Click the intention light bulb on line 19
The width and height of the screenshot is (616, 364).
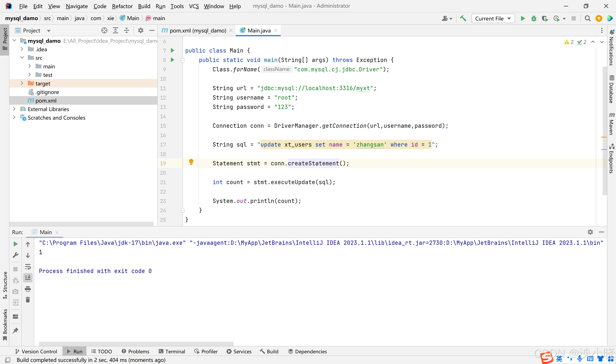coord(191,162)
